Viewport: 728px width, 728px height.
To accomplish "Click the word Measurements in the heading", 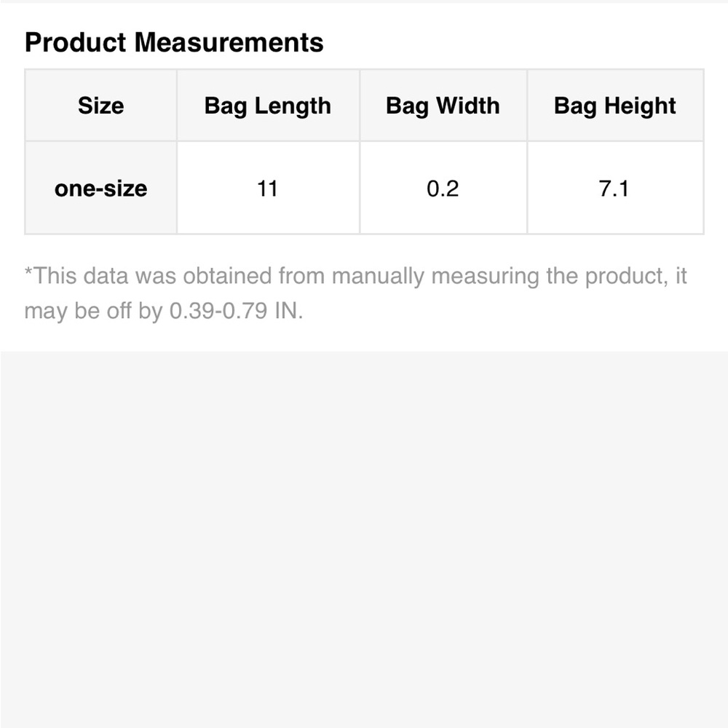I will coord(229,43).
